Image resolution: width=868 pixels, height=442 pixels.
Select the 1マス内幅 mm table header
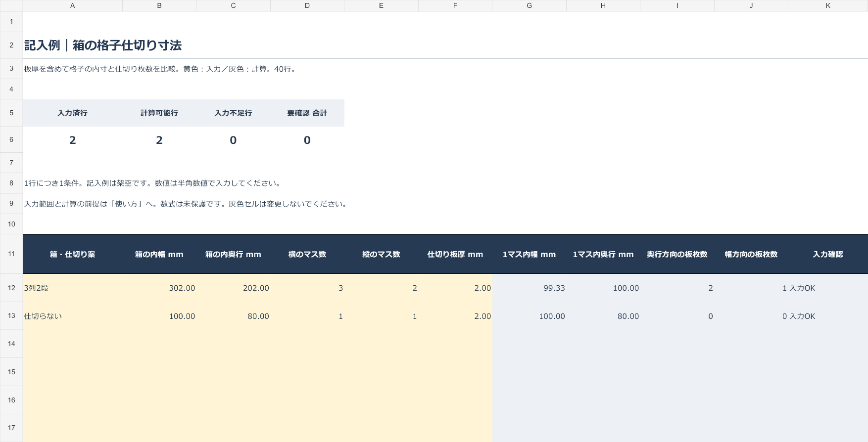click(x=529, y=255)
